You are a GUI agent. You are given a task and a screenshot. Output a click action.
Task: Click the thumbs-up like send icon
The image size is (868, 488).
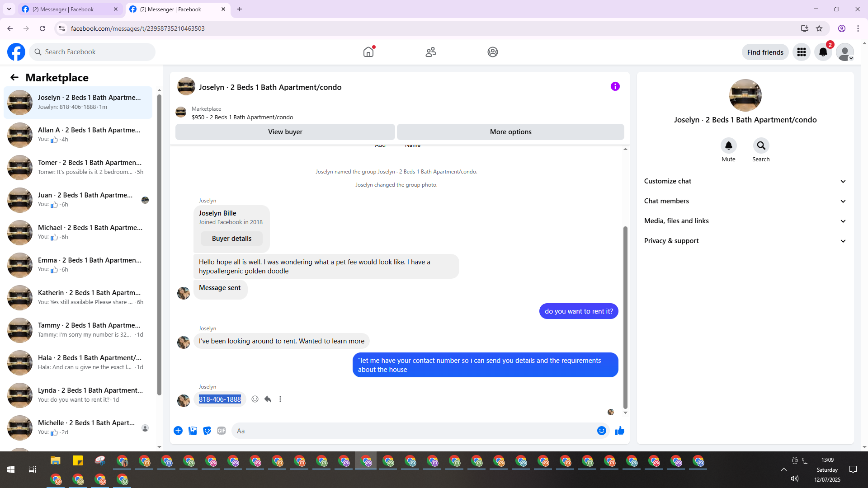[x=619, y=431]
